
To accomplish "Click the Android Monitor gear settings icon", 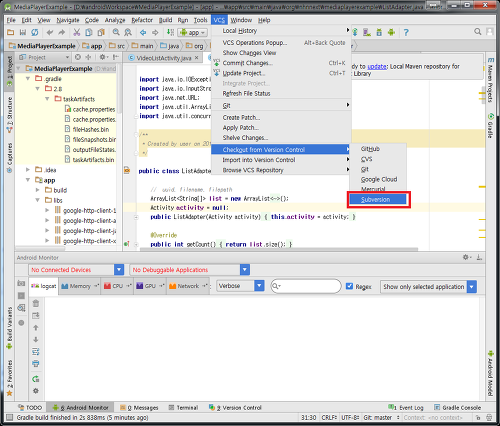I will click(x=466, y=257).
